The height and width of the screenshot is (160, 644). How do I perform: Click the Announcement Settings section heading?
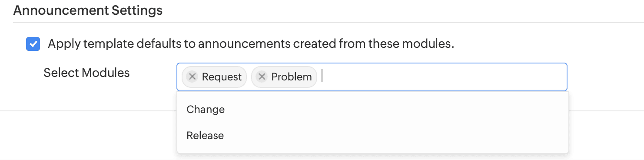click(x=88, y=10)
